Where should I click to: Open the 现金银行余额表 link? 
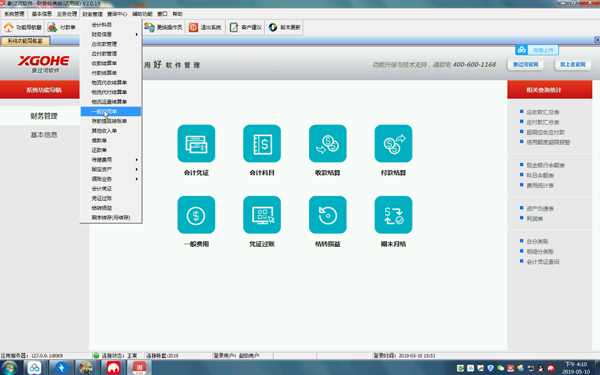pyautogui.click(x=545, y=165)
